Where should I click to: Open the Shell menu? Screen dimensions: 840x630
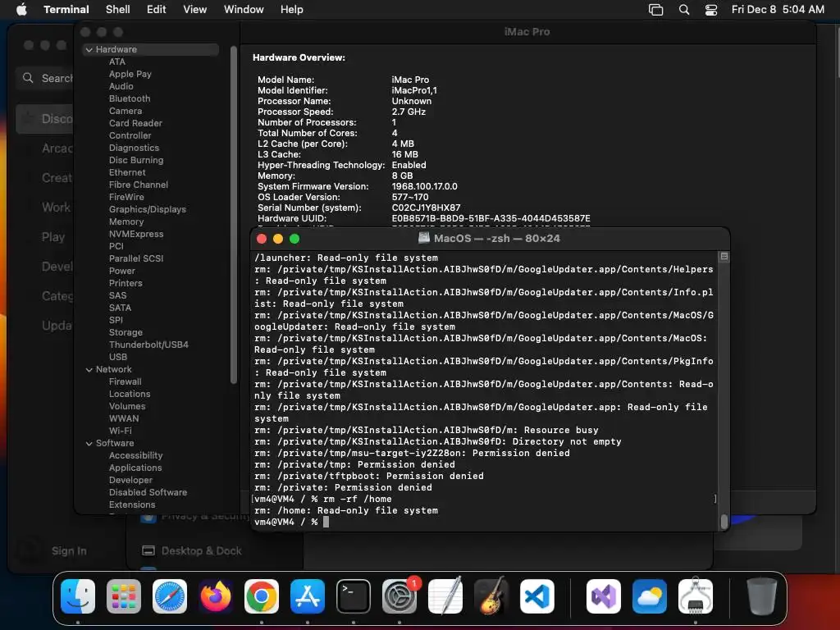(x=118, y=10)
